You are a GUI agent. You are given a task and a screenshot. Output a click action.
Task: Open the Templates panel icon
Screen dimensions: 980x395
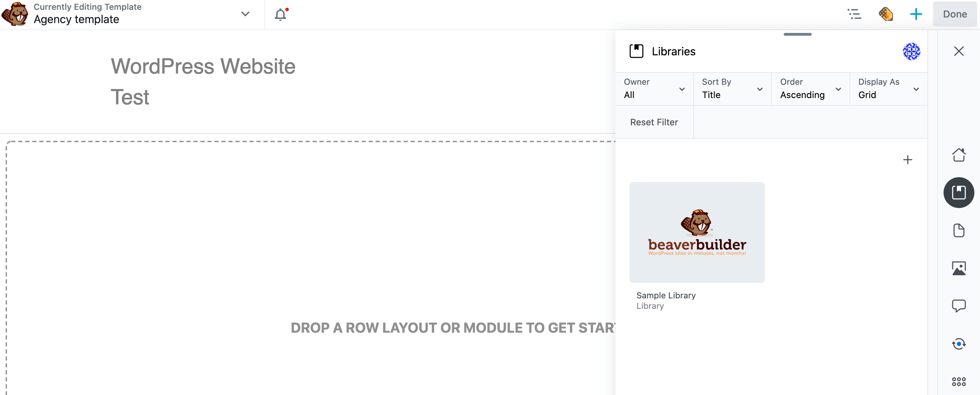click(959, 230)
